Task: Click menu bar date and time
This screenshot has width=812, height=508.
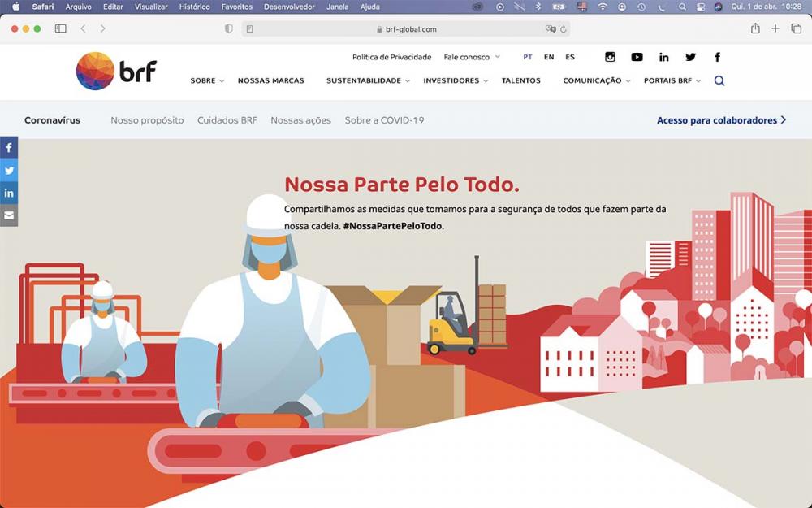Action: (766, 7)
